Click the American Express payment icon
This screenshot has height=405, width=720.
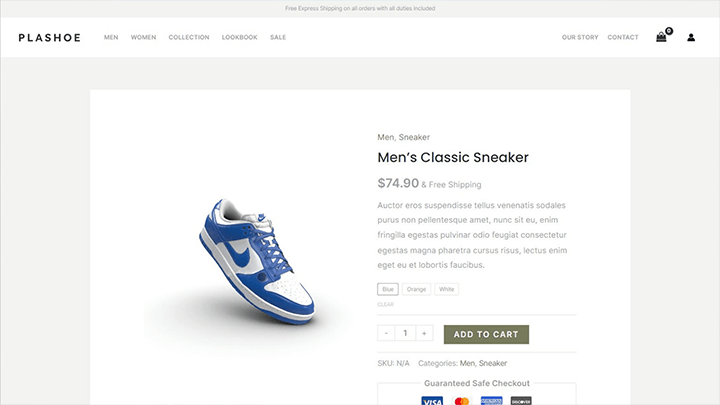click(x=491, y=400)
